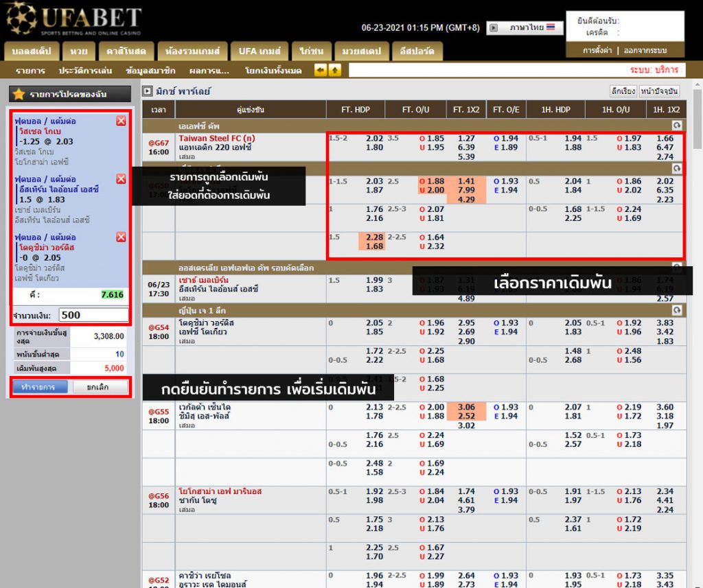This screenshot has height=588, width=703.
Task: Remove the -0 @ 2.05 bet from slip
Action: pos(121,237)
